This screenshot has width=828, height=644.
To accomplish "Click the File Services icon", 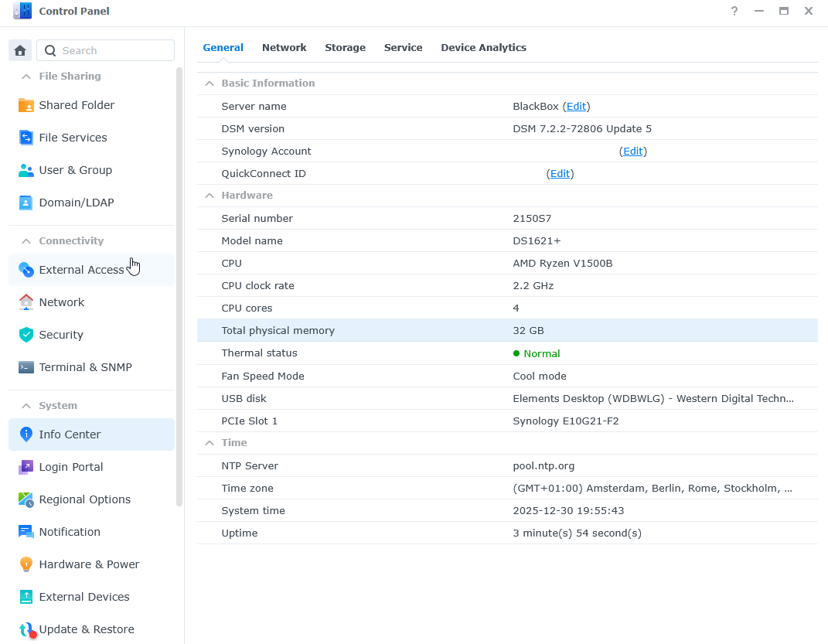I will coord(26,138).
